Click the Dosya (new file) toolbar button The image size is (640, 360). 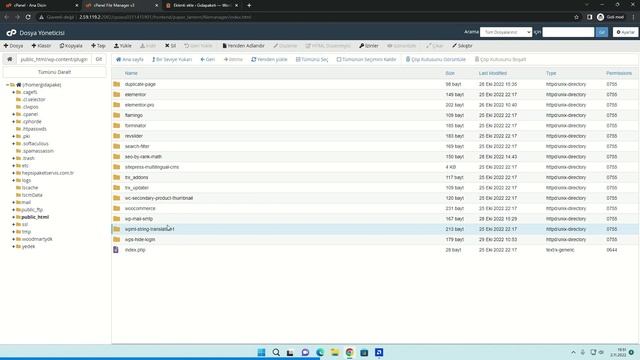coord(13,46)
